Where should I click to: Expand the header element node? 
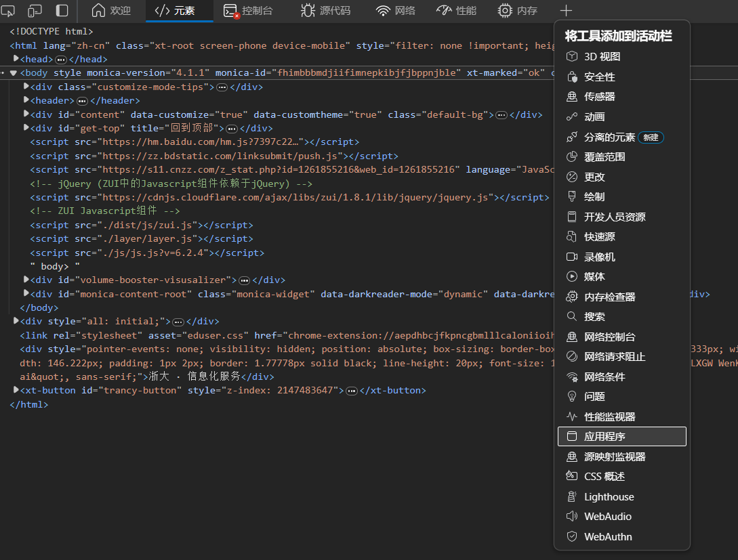pos(26,100)
